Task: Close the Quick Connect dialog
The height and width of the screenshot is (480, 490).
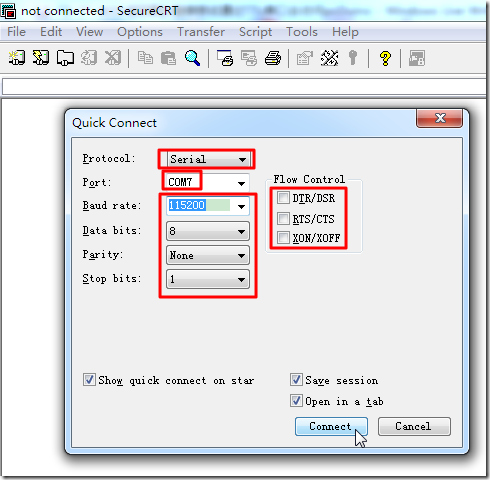Action: coord(440,118)
